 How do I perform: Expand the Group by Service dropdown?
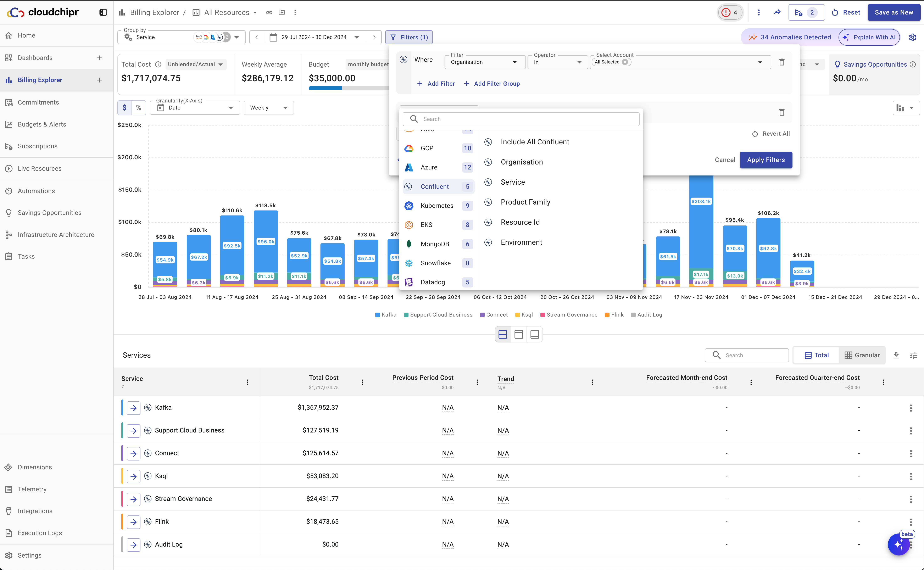pos(236,37)
